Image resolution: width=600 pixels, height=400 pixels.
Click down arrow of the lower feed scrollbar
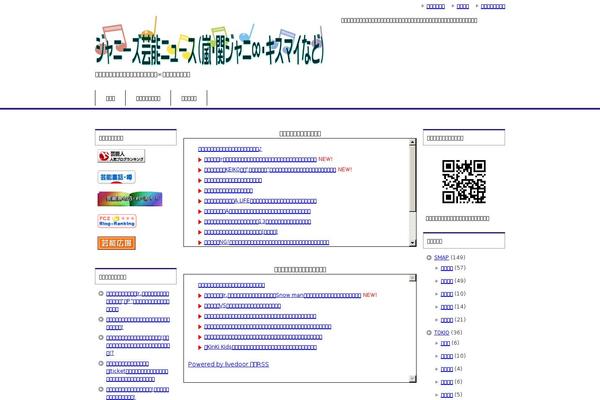click(412, 379)
